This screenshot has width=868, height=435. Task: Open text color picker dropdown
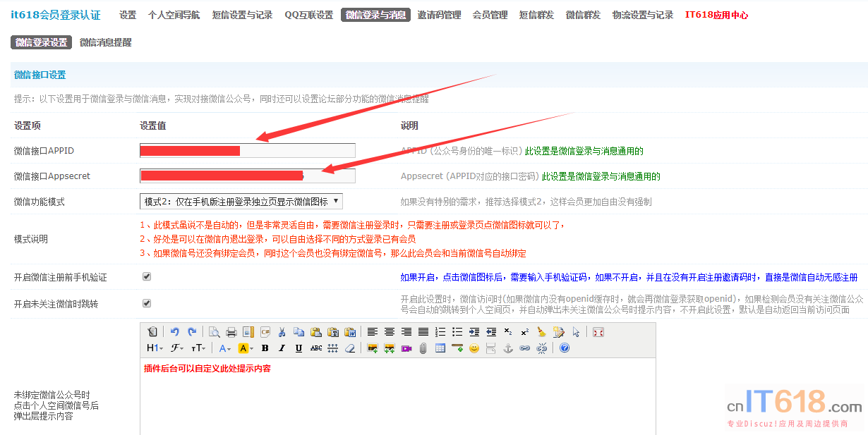(x=225, y=348)
